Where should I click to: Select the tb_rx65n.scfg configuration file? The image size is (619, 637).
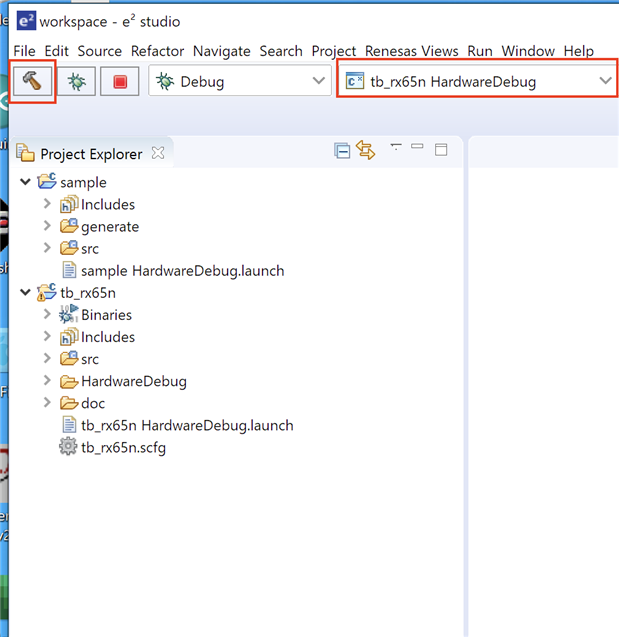[x=123, y=448]
